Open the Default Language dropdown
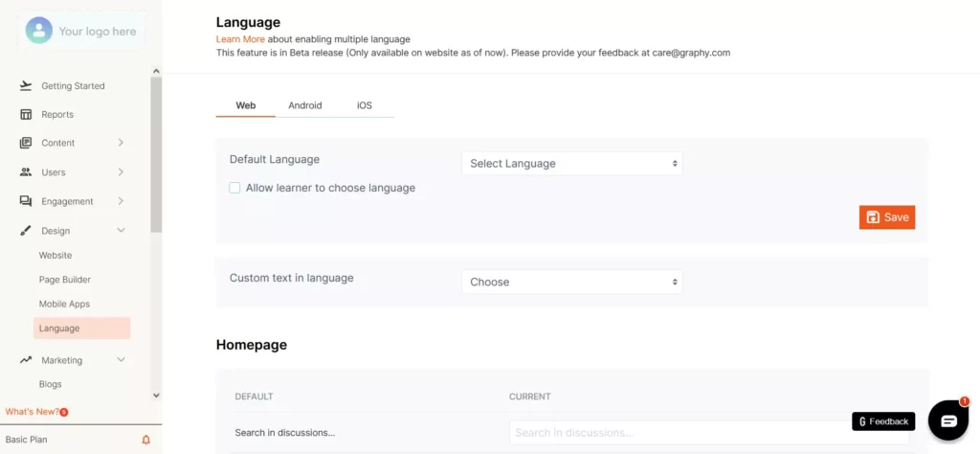Image resolution: width=980 pixels, height=454 pixels. [572, 163]
